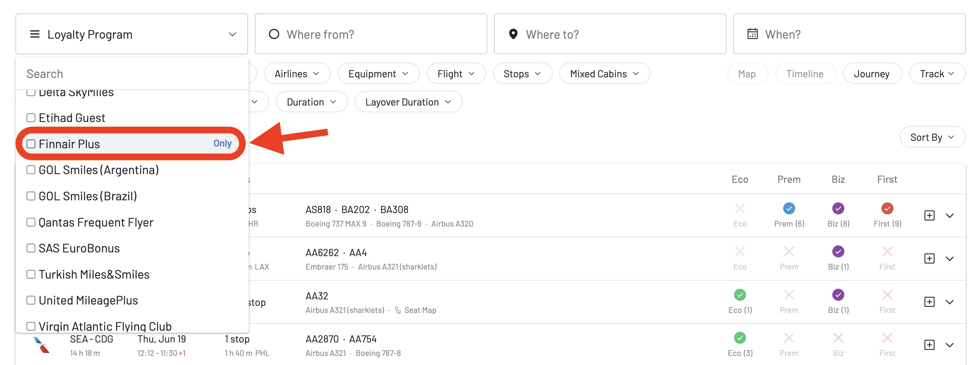Check Virgin Atlantic Flying Club checkbox
This screenshot has height=365, width=980.
tap(31, 326)
